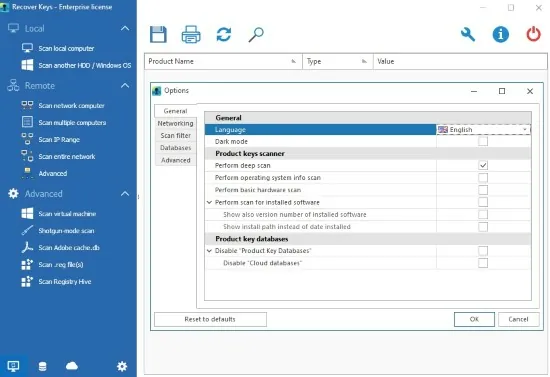Viewport: 550px width, 377px height.
Task: Open settings via the wrench icon
Action: click(x=468, y=34)
